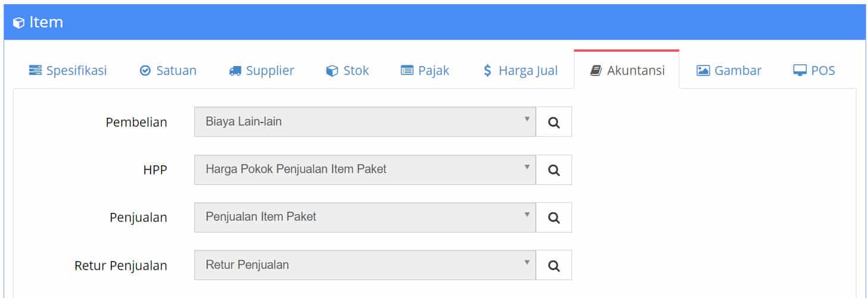The width and height of the screenshot is (868, 298).
Task: Search accounts for Retur Penjualan field
Action: pos(554,265)
